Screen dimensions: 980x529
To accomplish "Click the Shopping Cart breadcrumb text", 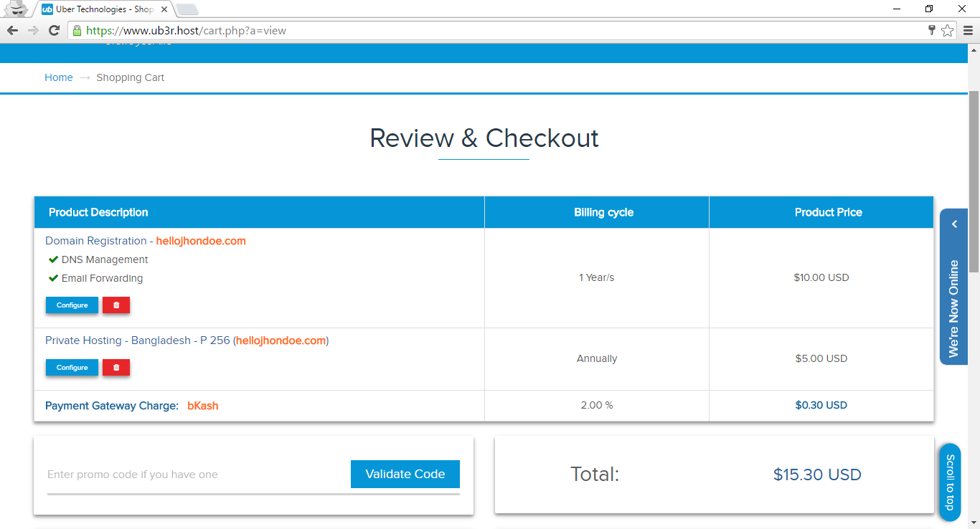I will (131, 77).
